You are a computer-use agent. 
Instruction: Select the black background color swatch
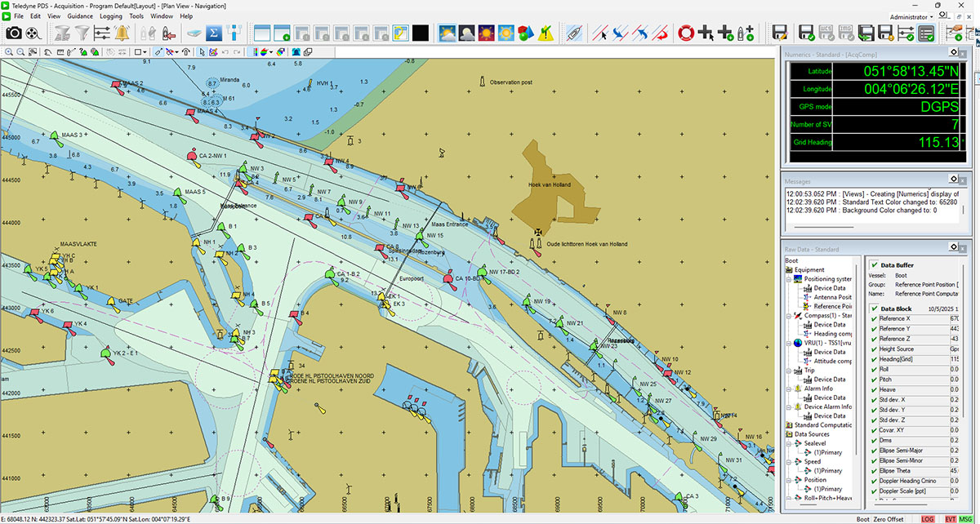click(421, 33)
